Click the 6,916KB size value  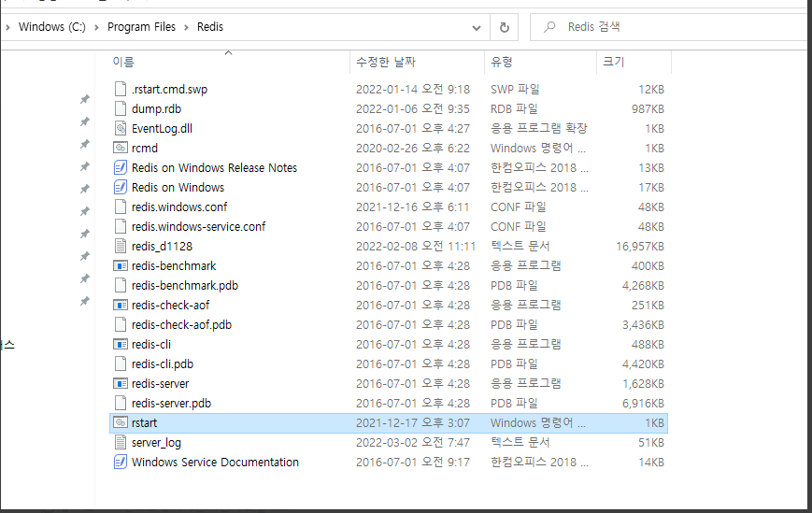point(643,404)
